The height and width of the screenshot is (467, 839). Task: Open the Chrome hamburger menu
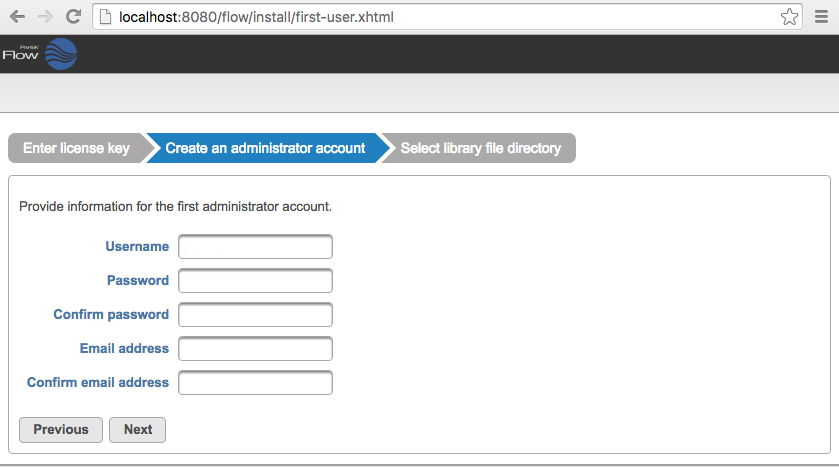(x=821, y=16)
